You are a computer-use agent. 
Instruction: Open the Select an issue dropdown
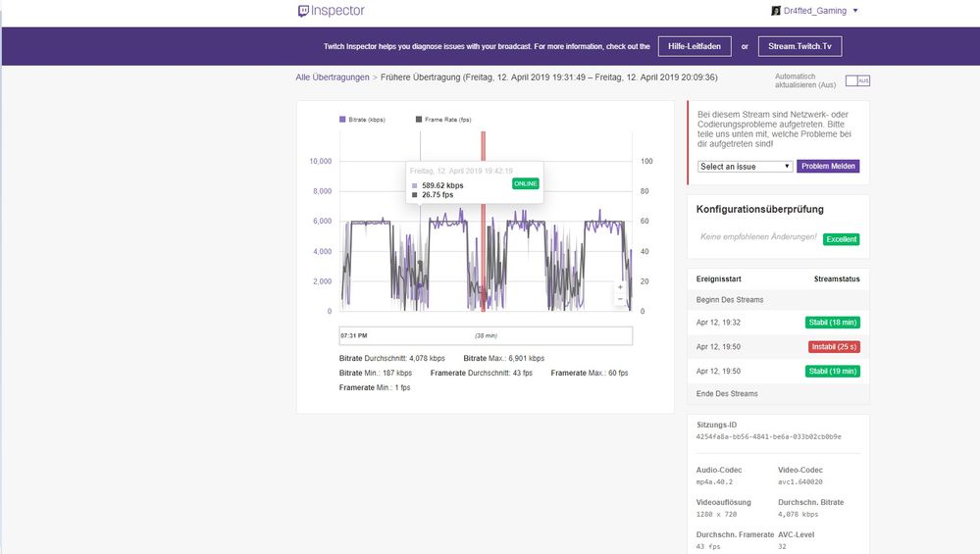click(745, 166)
